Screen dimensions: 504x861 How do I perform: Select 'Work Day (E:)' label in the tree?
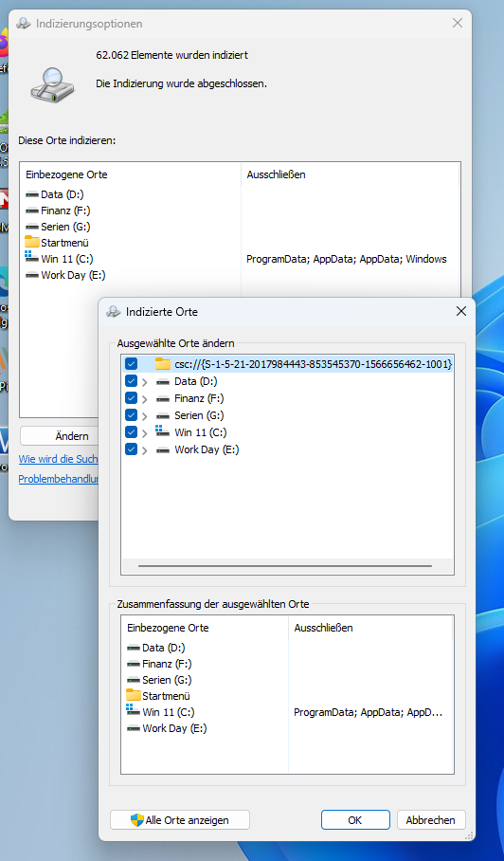pyautogui.click(x=207, y=449)
